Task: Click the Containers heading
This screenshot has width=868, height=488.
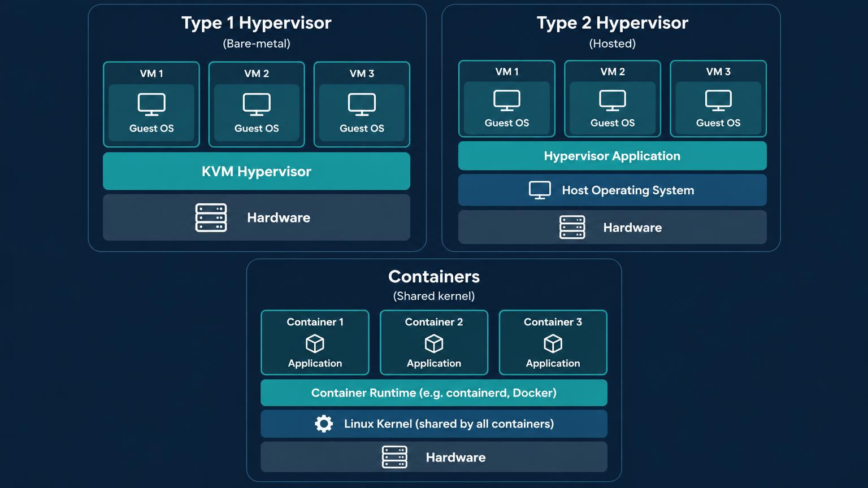Action: click(434, 276)
